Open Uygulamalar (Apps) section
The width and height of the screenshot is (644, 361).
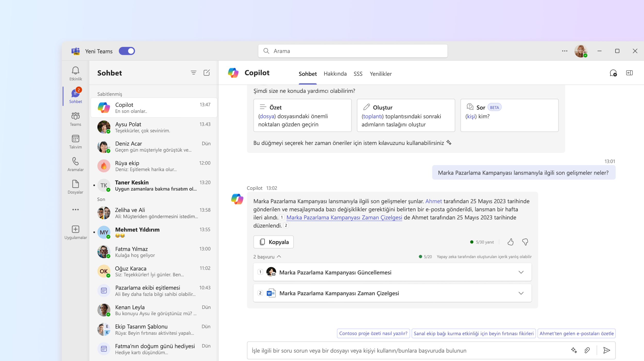[x=75, y=231]
